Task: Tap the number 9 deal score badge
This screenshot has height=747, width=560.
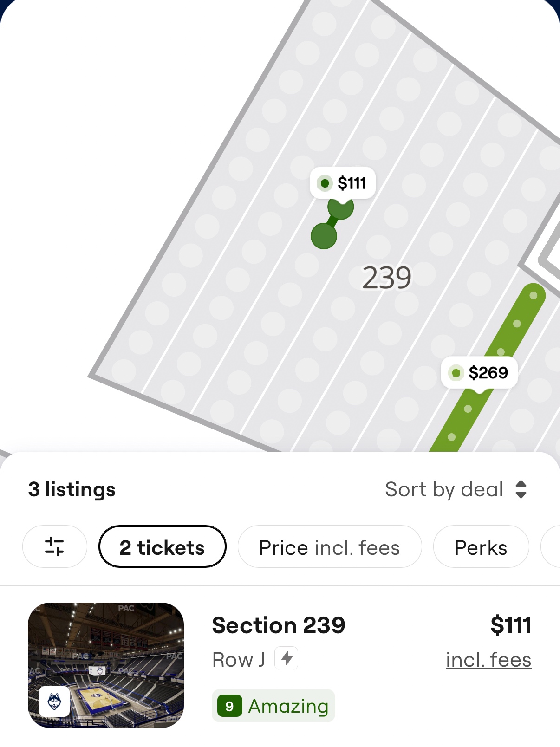Action: coord(229,706)
